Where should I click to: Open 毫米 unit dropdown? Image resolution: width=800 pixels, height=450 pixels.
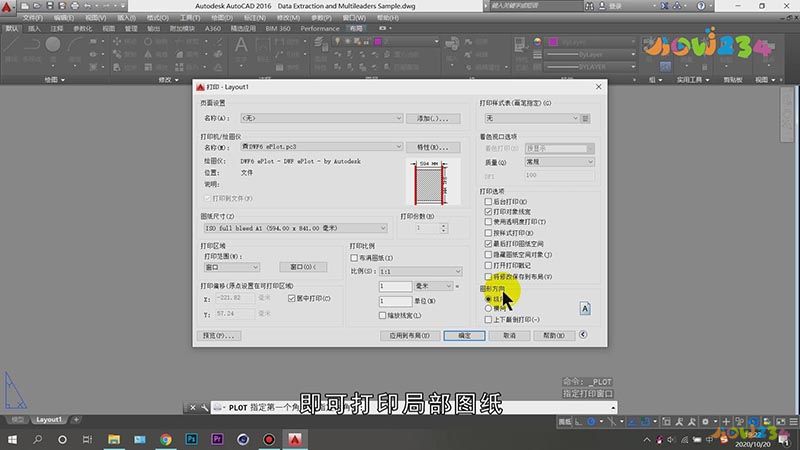[x=434, y=286]
